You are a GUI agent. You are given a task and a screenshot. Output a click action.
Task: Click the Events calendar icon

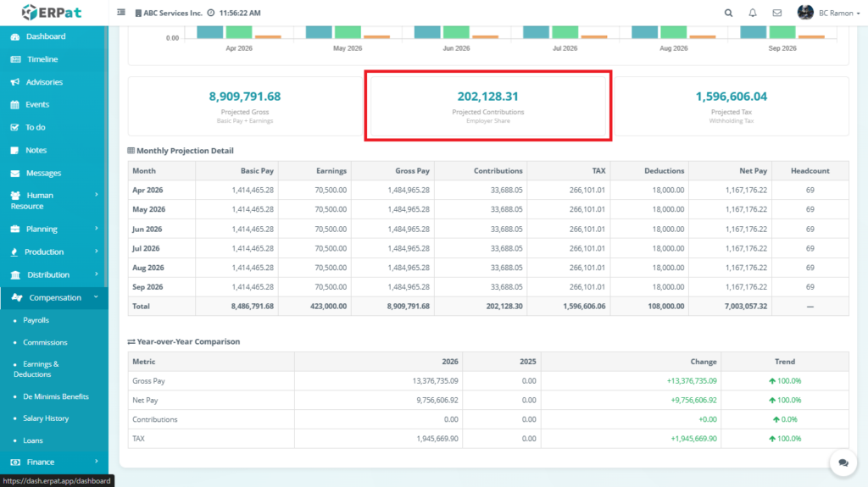coord(15,105)
